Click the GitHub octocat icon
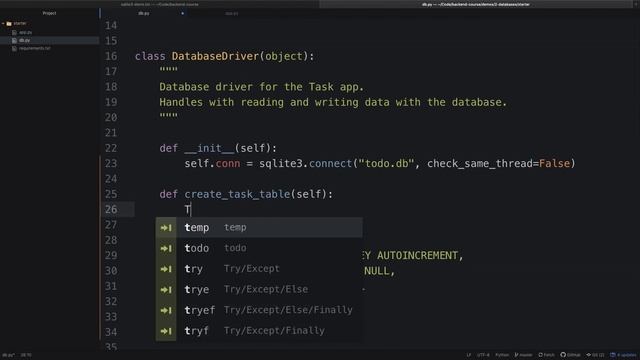640x360 pixels. 563,355
